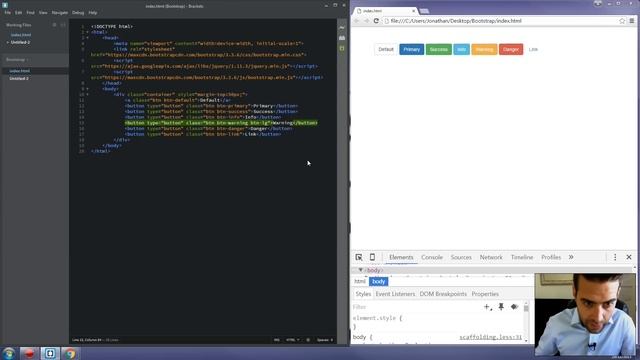Select index.html in Bootstrap project tree
Image resolution: width=640 pixels, height=360 pixels.
click(x=20, y=71)
